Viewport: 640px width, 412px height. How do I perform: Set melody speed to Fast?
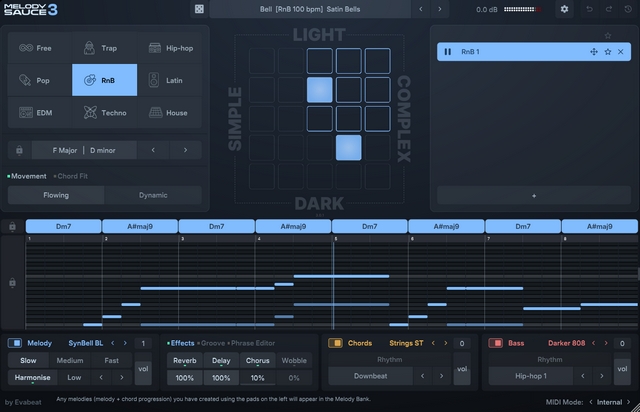pos(111,361)
